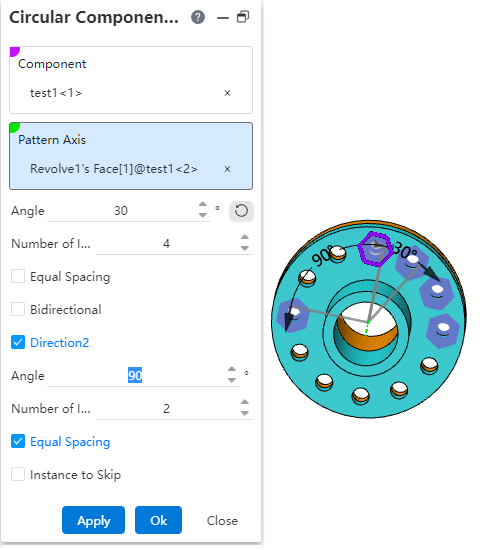Image resolution: width=480 pixels, height=550 pixels.
Task: Click the Direction2 Angle field showing 90
Action: click(x=135, y=376)
